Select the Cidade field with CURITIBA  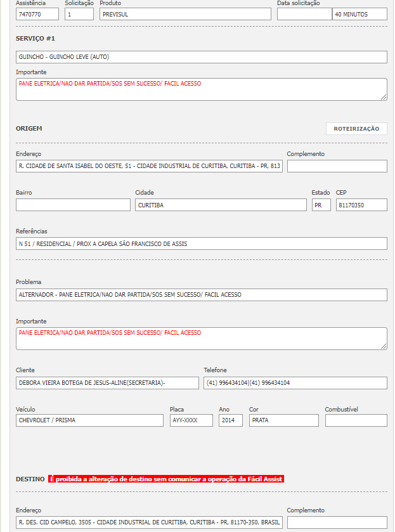(x=221, y=205)
